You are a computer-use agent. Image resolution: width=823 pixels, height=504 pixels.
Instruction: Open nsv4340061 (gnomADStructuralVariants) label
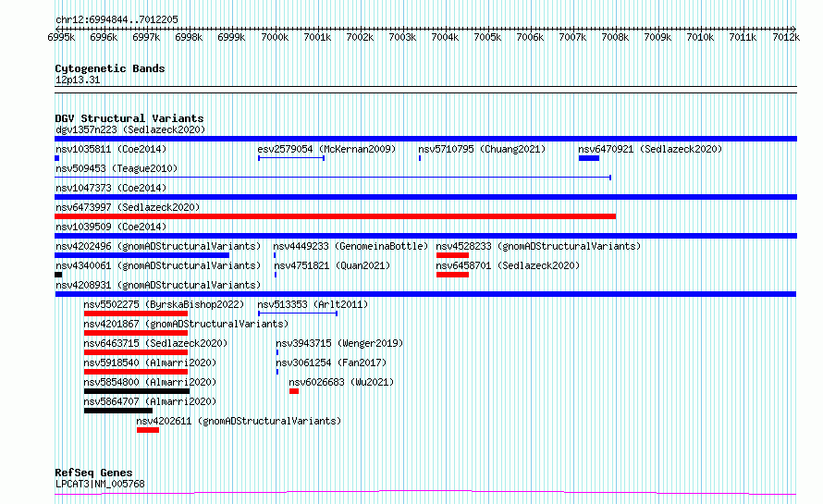(x=158, y=265)
